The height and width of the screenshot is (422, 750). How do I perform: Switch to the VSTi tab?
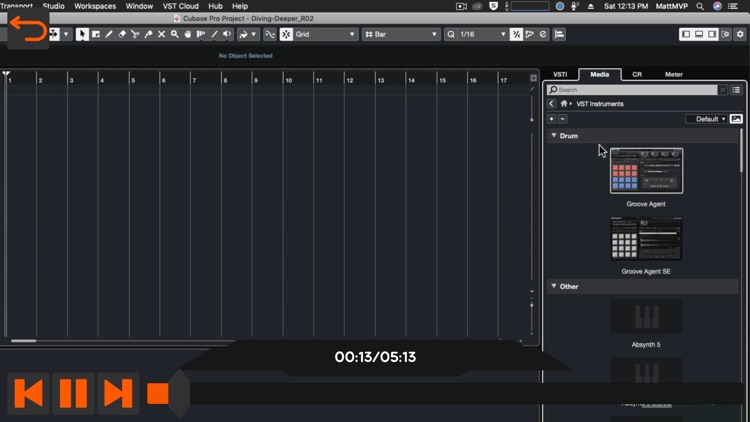coord(560,75)
